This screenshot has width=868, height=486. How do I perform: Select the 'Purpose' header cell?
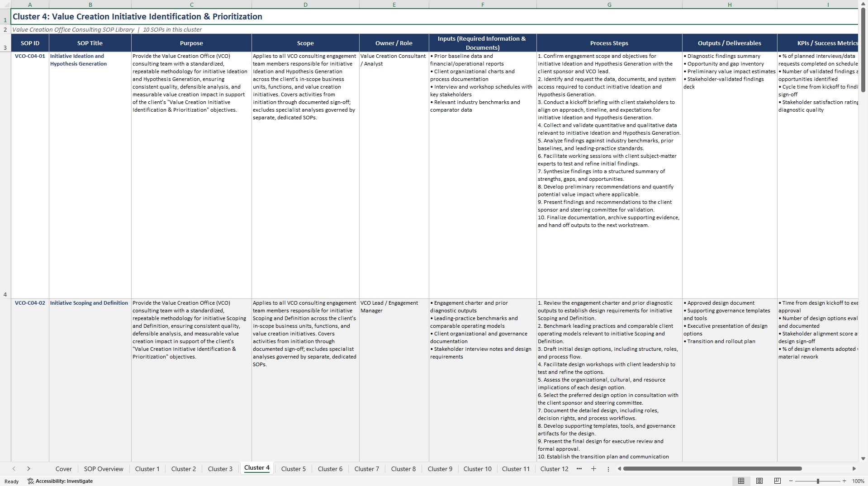coord(191,43)
